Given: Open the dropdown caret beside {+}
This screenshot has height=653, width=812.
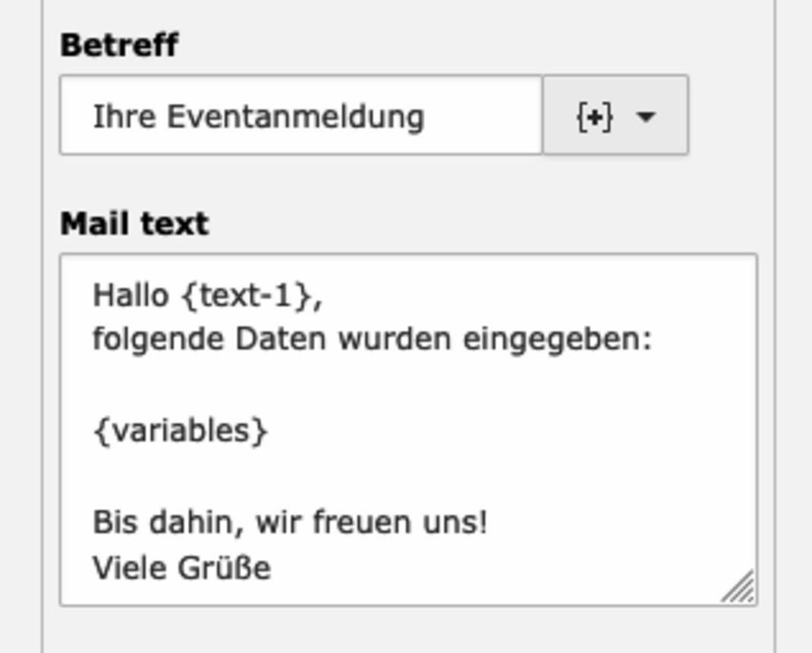Looking at the screenshot, I should click(646, 117).
